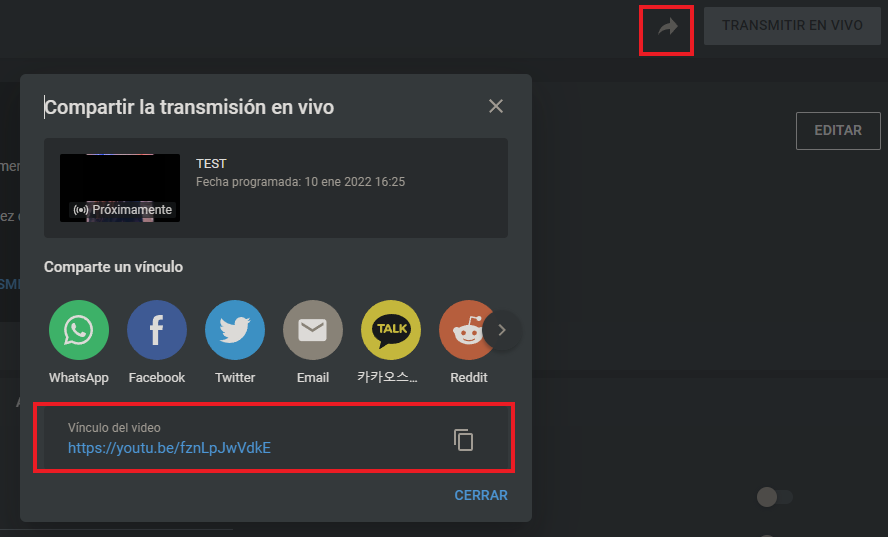This screenshot has width=888, height=537.
Task: Click the share arrow icon in top bar
Action: (667, 27)
